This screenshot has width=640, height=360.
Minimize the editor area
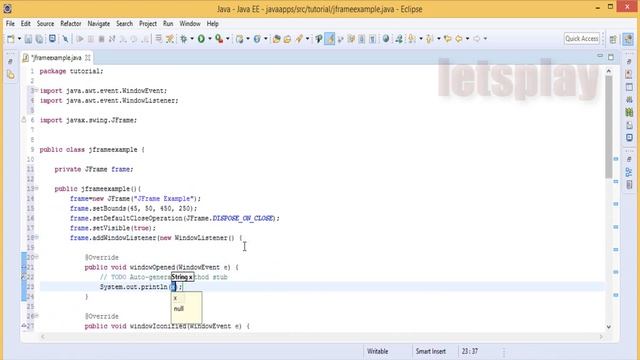pyautogui.click(x=600, y=56)
